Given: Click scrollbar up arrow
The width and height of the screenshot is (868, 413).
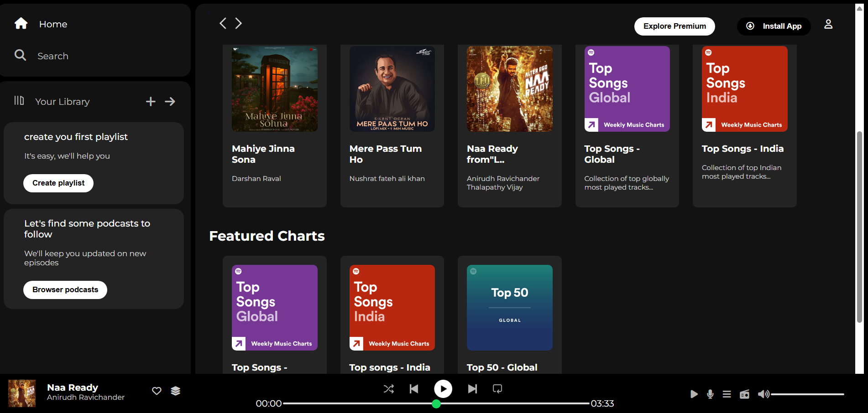Looking at the screenshot, I should 860,8.
